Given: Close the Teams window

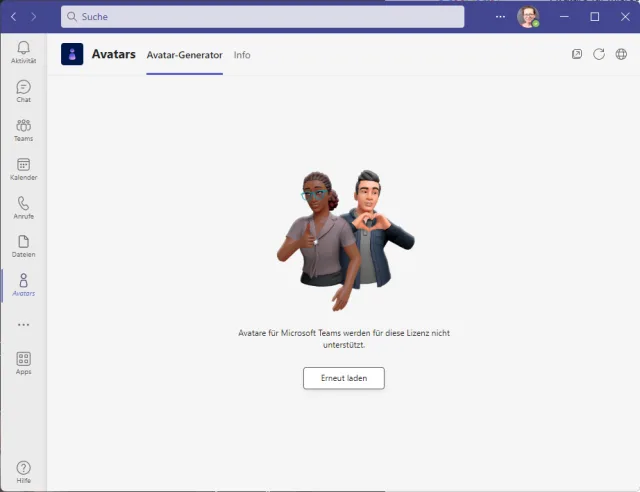Looking at the screenshot, I should coord(625,17).
